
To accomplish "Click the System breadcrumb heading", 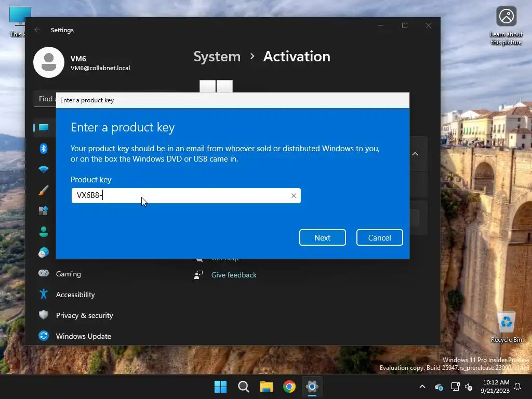I will click(217, 57).
